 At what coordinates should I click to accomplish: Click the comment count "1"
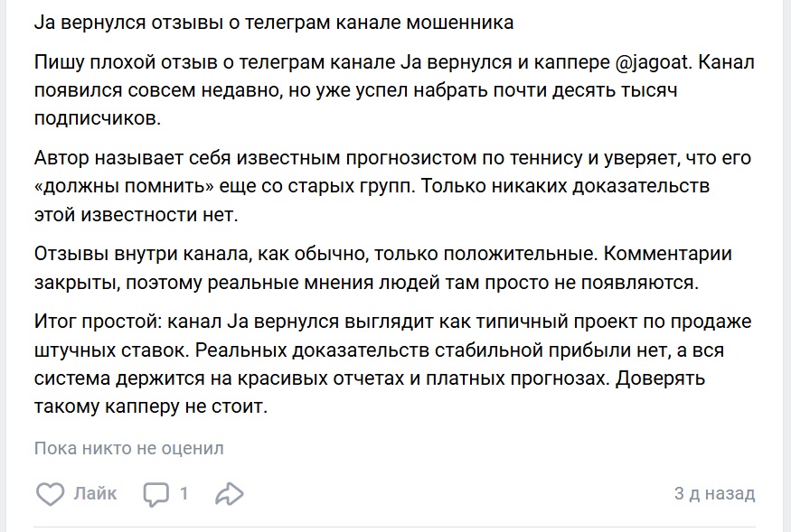coord(184,494)
